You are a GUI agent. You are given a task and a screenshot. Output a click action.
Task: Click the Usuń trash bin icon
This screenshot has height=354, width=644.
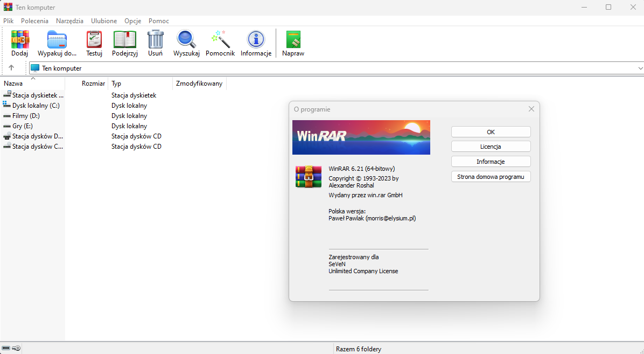[x=155, y=39]
